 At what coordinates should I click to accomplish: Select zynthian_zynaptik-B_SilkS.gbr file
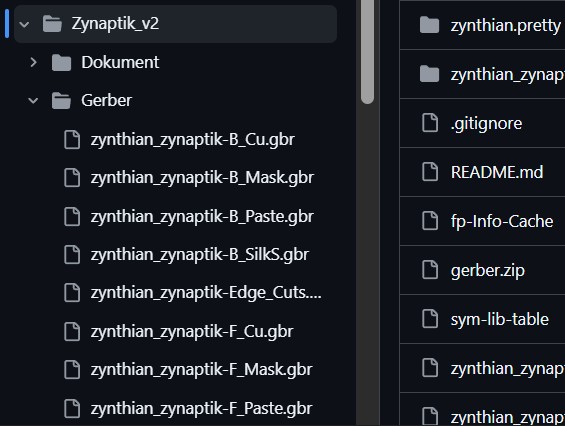(200, 254)
